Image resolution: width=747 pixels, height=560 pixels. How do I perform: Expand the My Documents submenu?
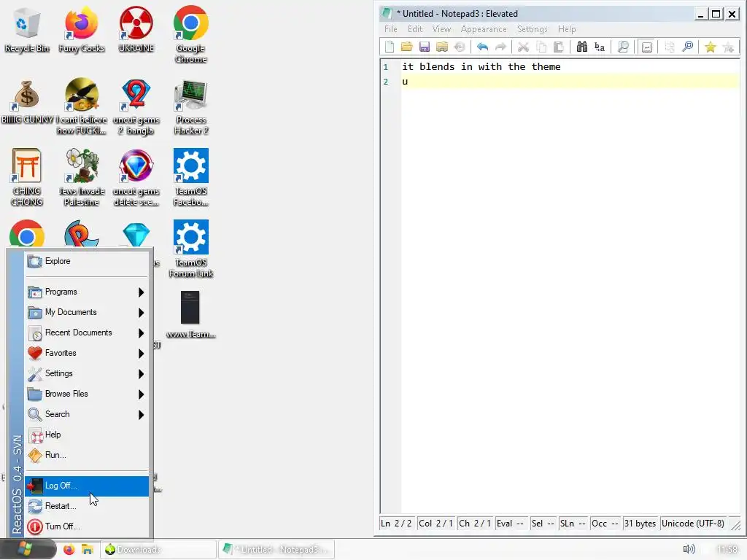[87, 312]
